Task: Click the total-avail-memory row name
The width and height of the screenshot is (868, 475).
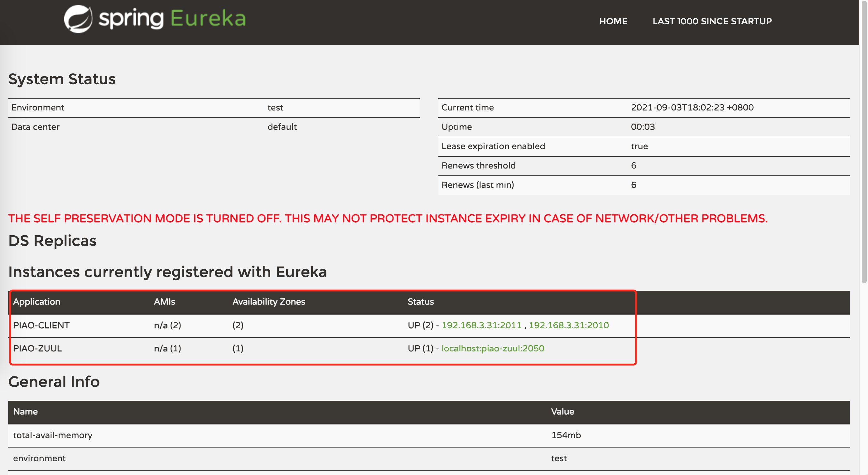Action: coord(53,435)
